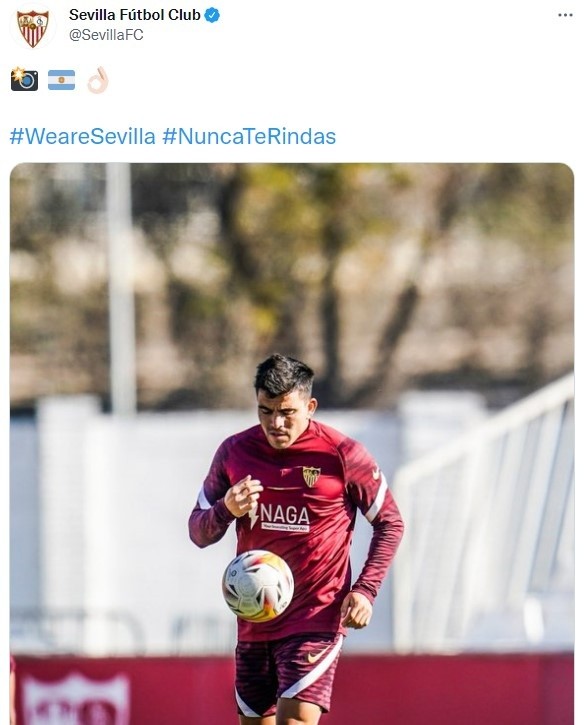The height and width of the screenshot is (725, 585).
Task: Click the player's dark hair in photo
Action: (283, 374)
